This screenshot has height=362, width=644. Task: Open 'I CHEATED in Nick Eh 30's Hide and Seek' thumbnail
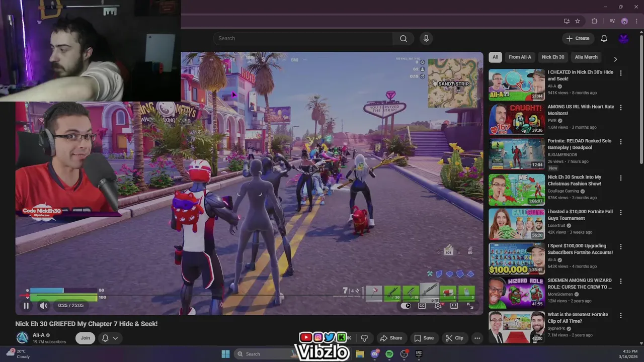[x=517, y=84]
